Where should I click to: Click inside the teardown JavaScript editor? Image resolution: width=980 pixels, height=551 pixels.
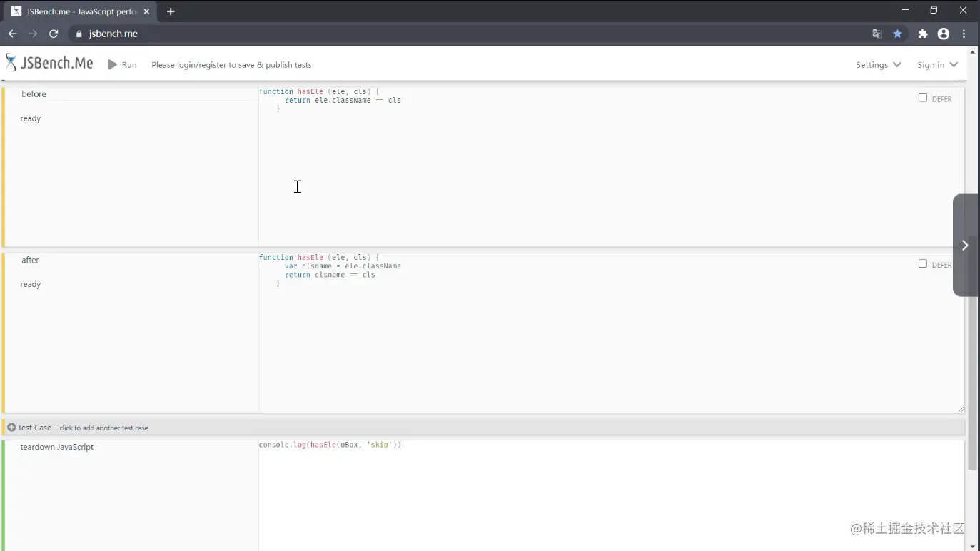pyautogui.click(x=610, y=495)
